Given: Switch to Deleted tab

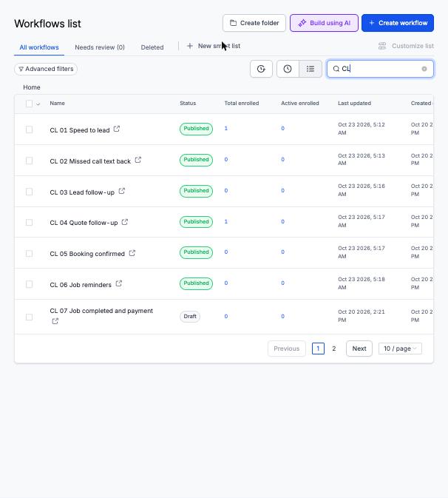Looking at the screenshot, I should coord(152,47).
